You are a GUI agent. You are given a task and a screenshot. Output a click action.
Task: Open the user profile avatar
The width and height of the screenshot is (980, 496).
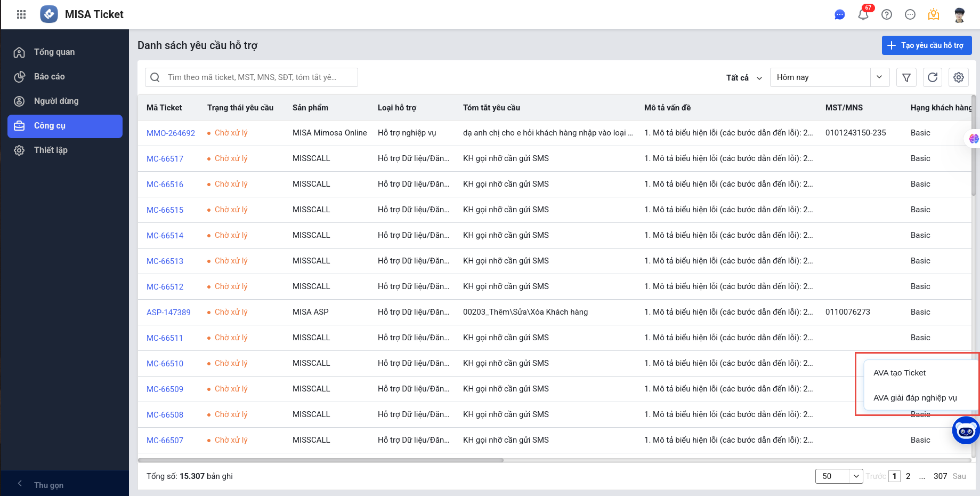(x=959, y=15)
